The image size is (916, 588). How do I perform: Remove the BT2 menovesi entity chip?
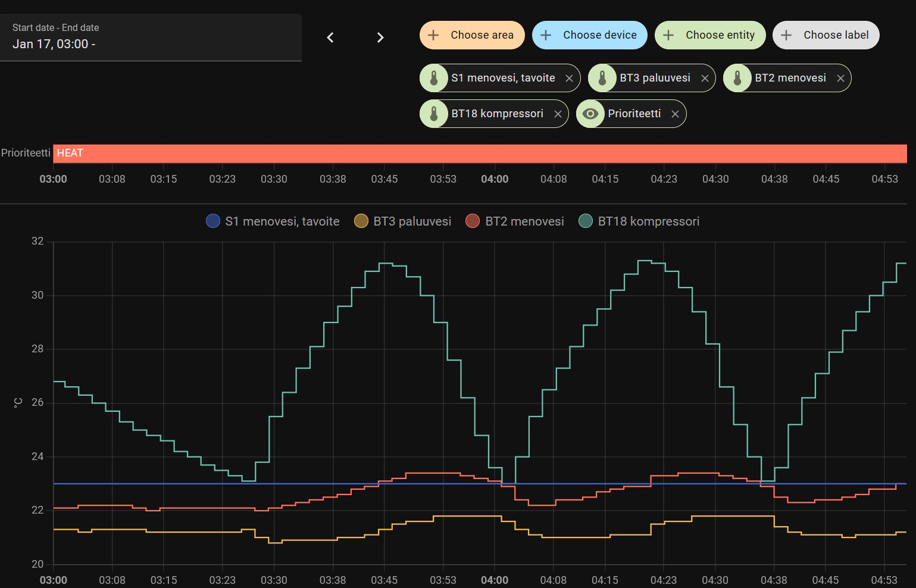click(840, 79)
